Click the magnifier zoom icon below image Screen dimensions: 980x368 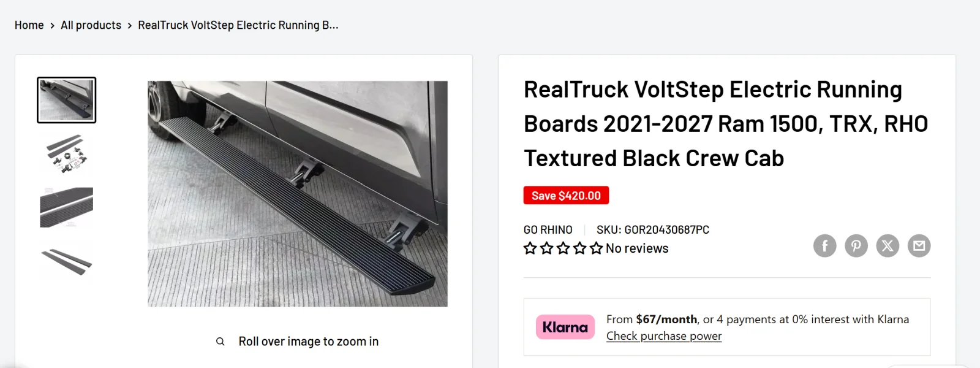coord(221,342)
